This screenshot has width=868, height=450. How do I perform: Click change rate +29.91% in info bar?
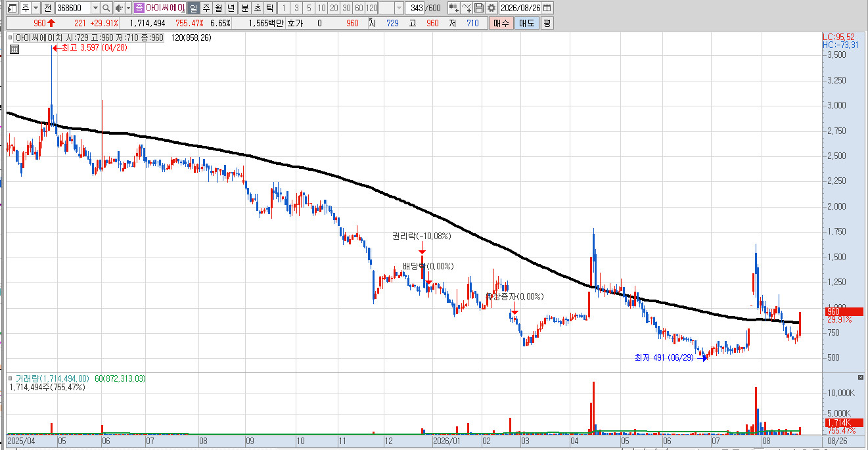point(103,23)
